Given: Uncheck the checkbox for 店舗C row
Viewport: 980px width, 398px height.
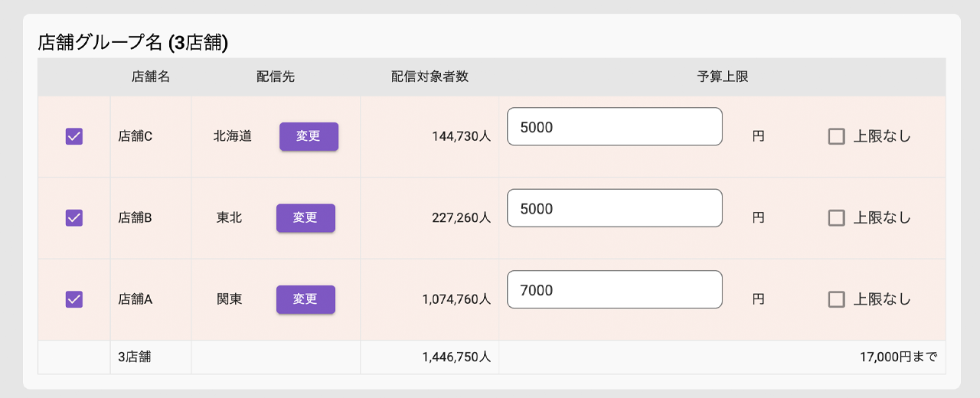Looking at the screenshot, I should click(x=74, y=137).
